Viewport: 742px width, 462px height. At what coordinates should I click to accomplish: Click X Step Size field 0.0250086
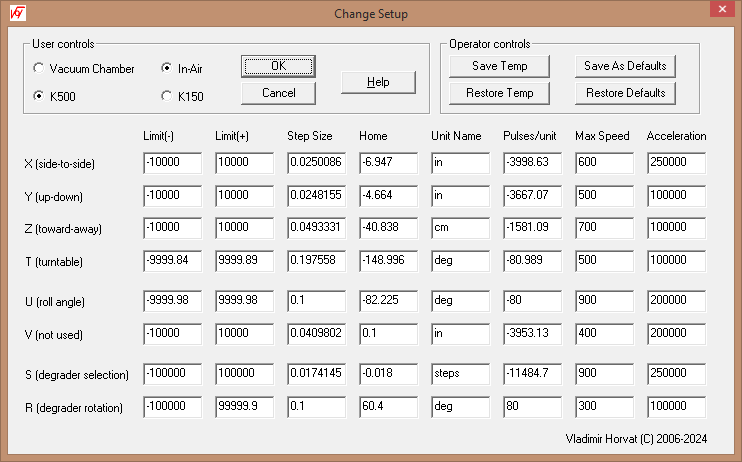(x=317, y=163)
